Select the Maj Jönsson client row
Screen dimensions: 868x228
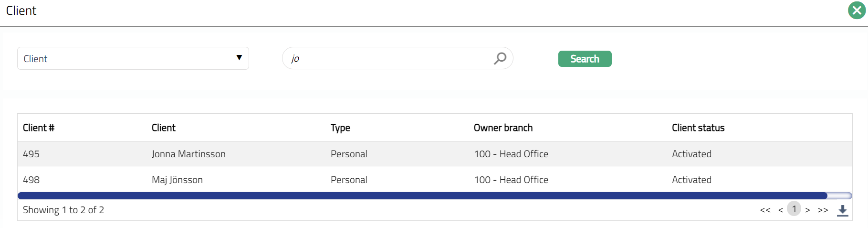click(177, 180)
